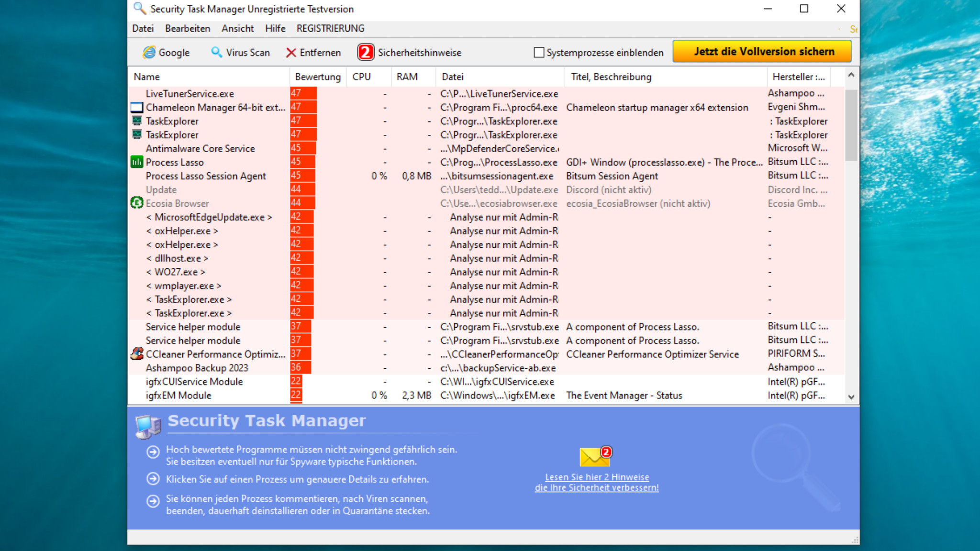980x551 pixels.
Task: Sort by the CPU column header
Action: (368, 77)
